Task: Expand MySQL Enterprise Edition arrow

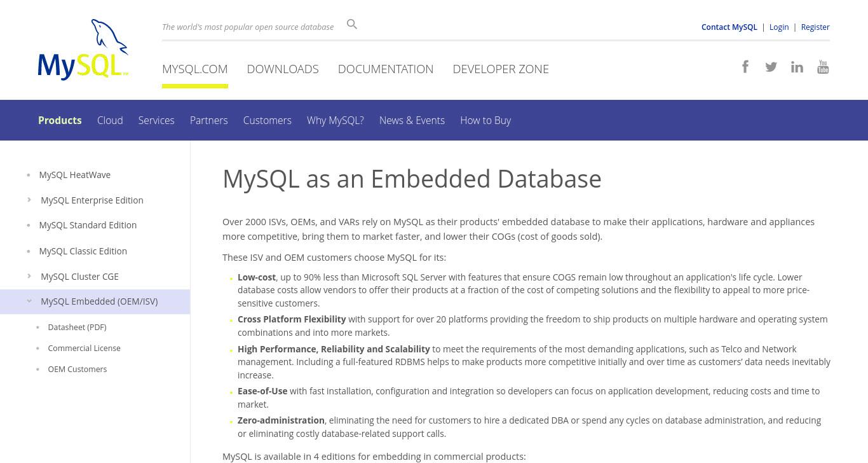Action: (x=29, y=200)
